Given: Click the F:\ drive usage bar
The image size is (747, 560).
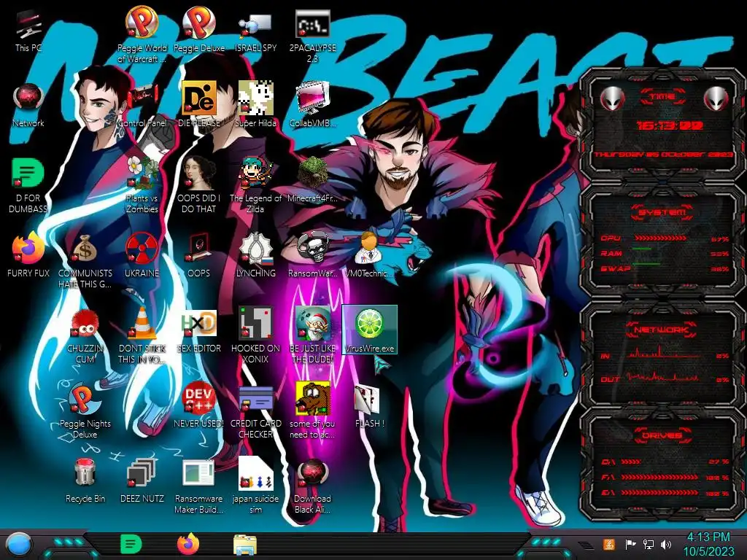Looking at the screenshot, I should [x=658, y=477].
